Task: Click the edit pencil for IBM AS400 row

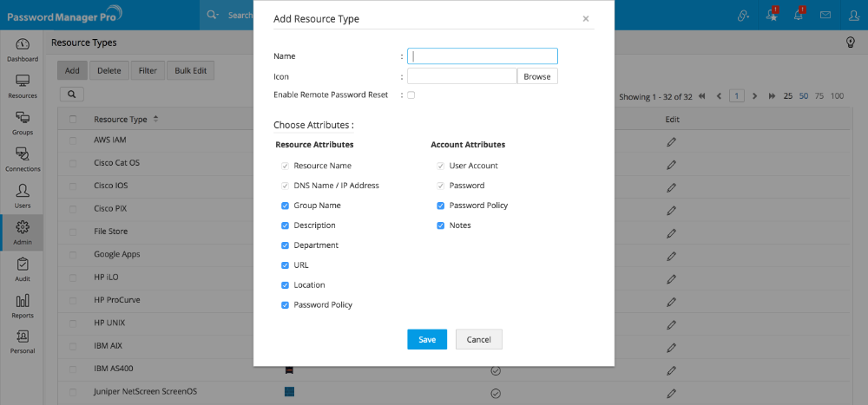Action: click(672, 370)
